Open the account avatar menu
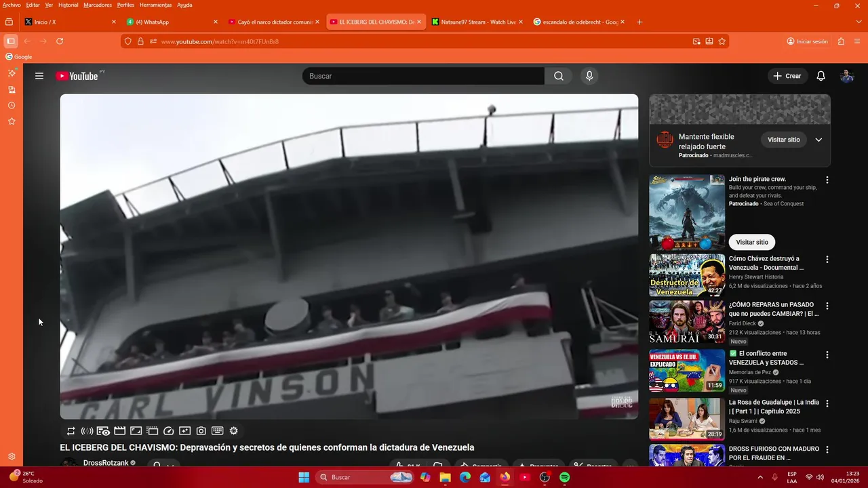The image size is (868, 488). [x=847, y=76]
